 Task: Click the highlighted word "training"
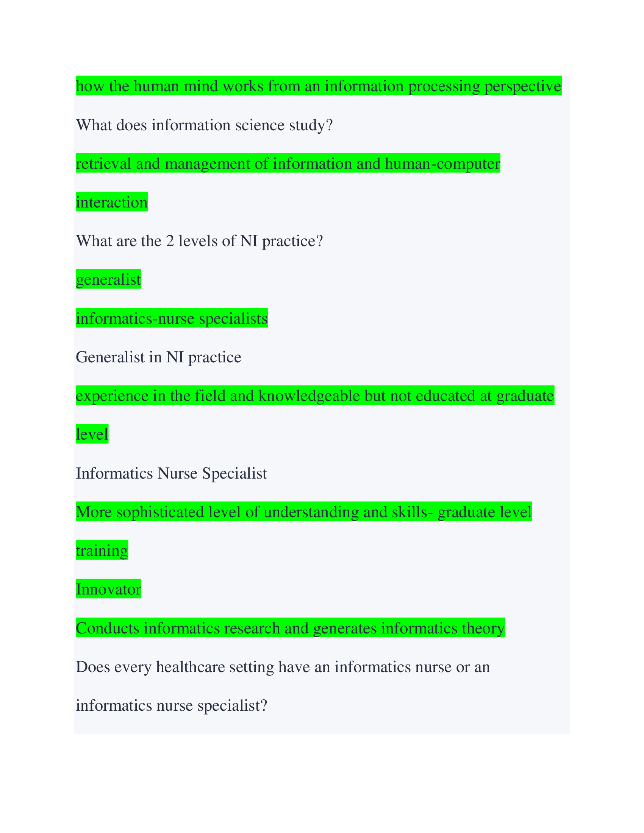tap(102, 551)
